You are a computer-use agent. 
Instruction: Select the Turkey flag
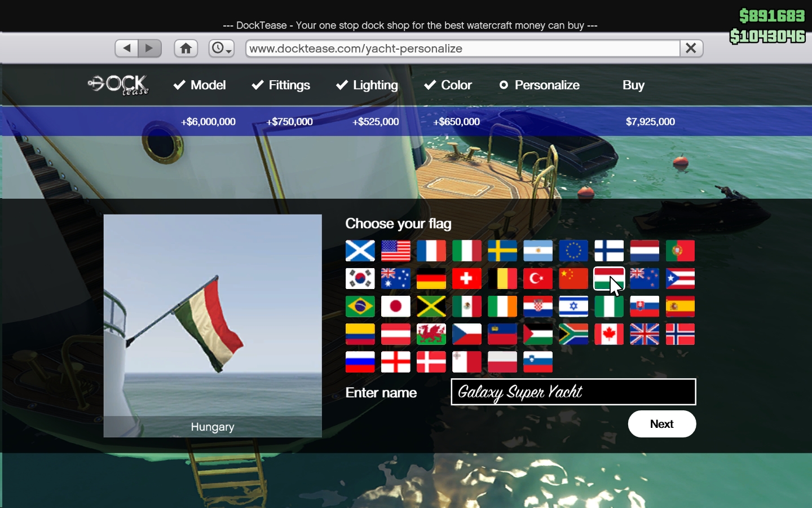click(x=537, y=279)
